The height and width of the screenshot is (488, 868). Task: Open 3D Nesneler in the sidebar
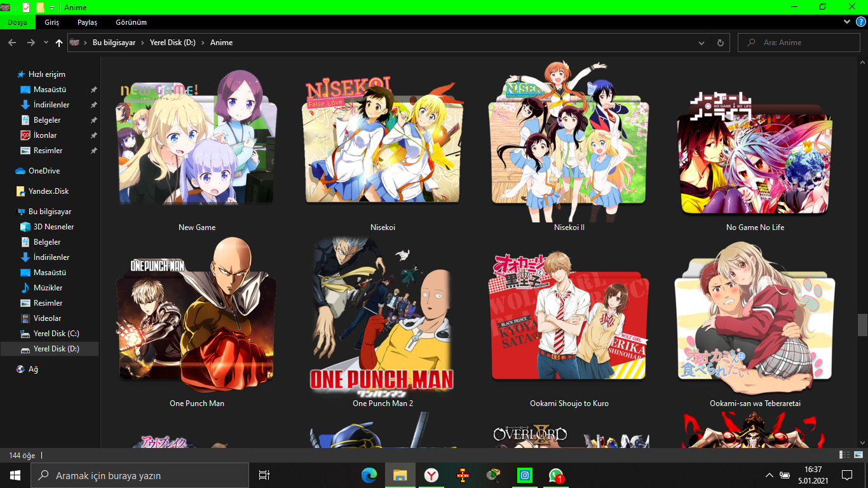point(53,227)
